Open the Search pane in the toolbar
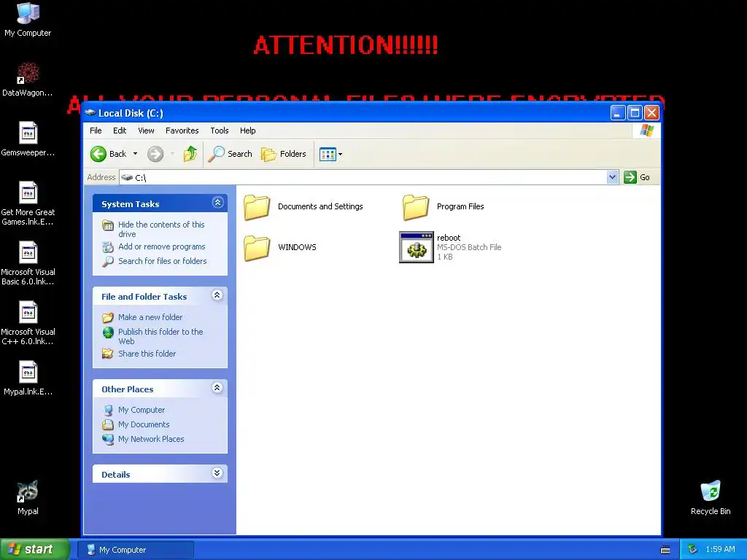The image size is (747, 560). click(x=230, y=154)
